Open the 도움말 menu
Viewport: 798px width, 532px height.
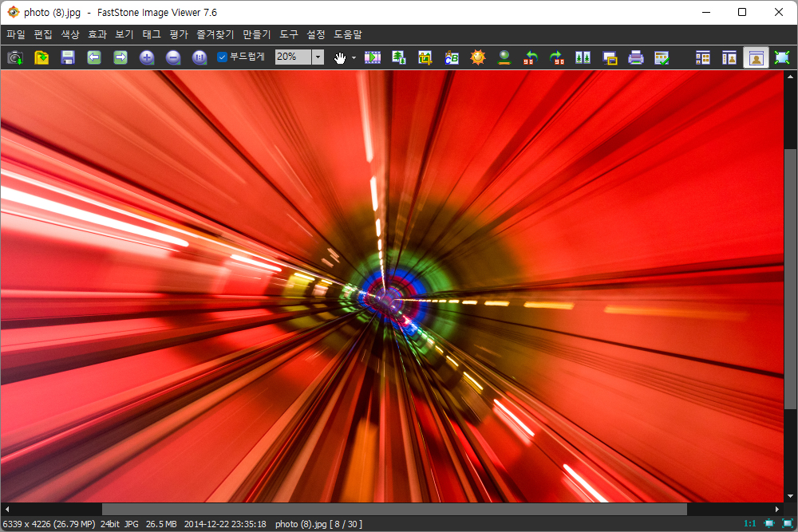tap(348, 34)
